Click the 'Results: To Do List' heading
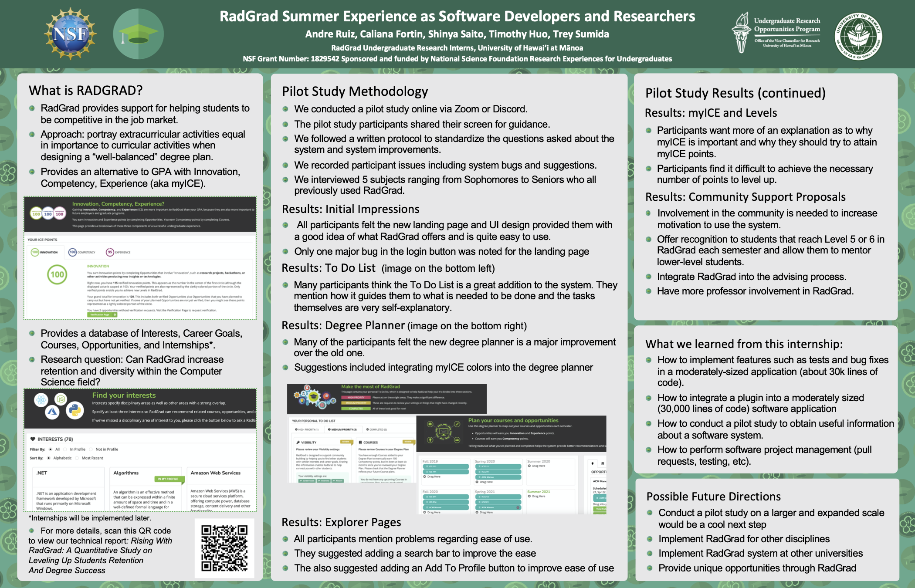Viewport: 915px width, 588px height. point(329,268)
